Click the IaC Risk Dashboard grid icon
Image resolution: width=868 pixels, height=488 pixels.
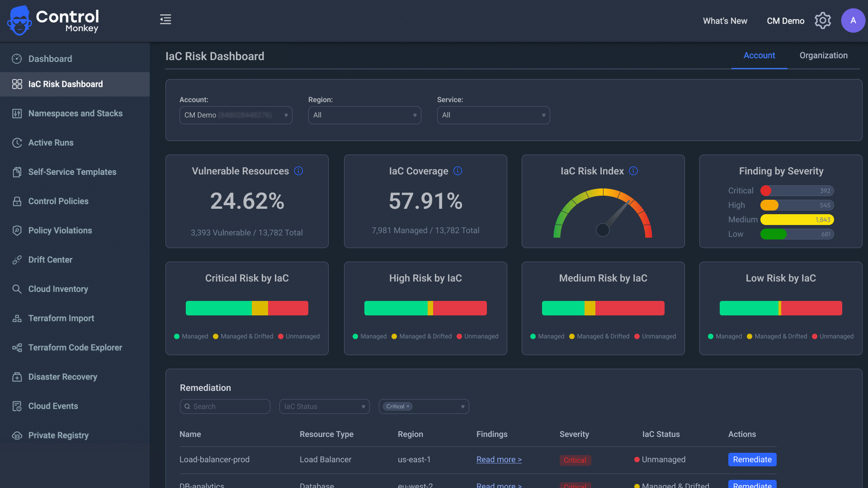(17, 84)
